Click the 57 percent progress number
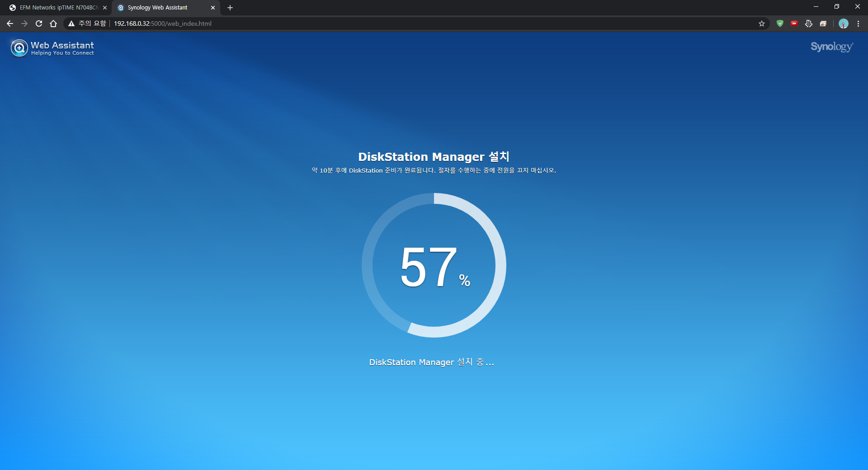Image resolution: width=868 pixels, height=470 pixels. (x=435, y=267)
